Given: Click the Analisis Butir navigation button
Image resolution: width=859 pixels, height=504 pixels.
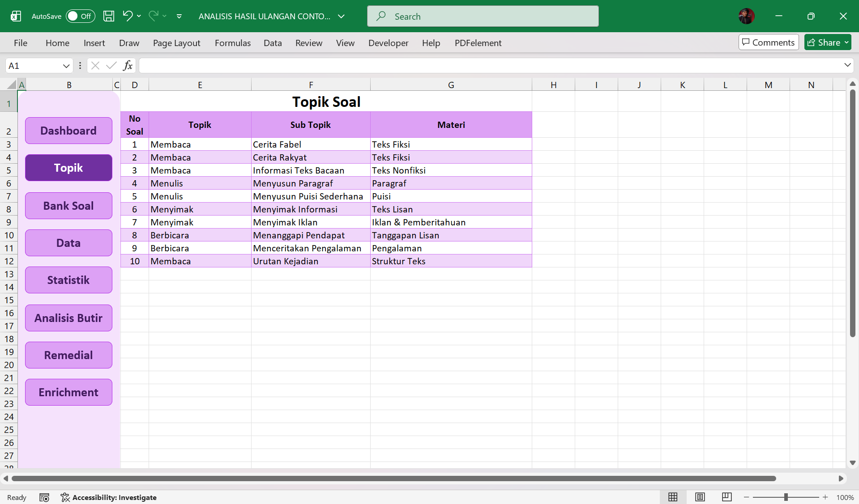Looking at the screenshot, I should [68, 318].
